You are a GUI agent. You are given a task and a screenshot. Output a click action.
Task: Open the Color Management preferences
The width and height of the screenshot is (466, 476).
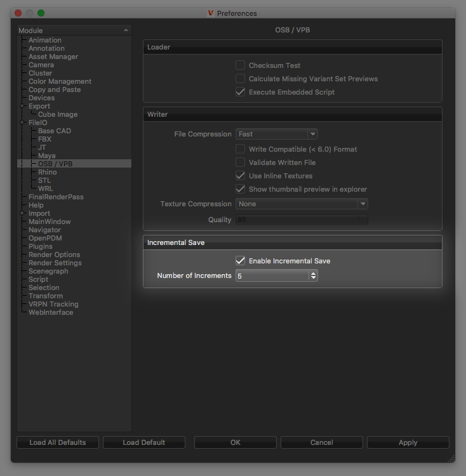60,81
